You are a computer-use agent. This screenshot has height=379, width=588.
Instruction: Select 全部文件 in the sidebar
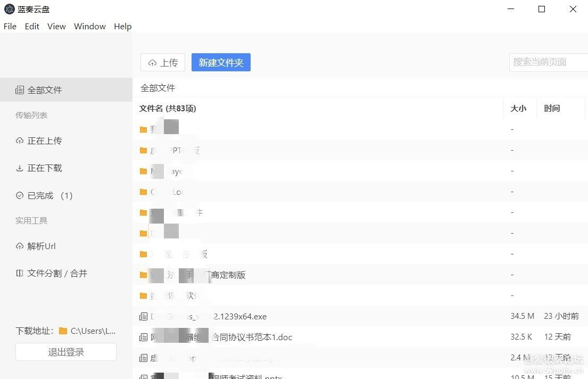(x=66, y=89)
